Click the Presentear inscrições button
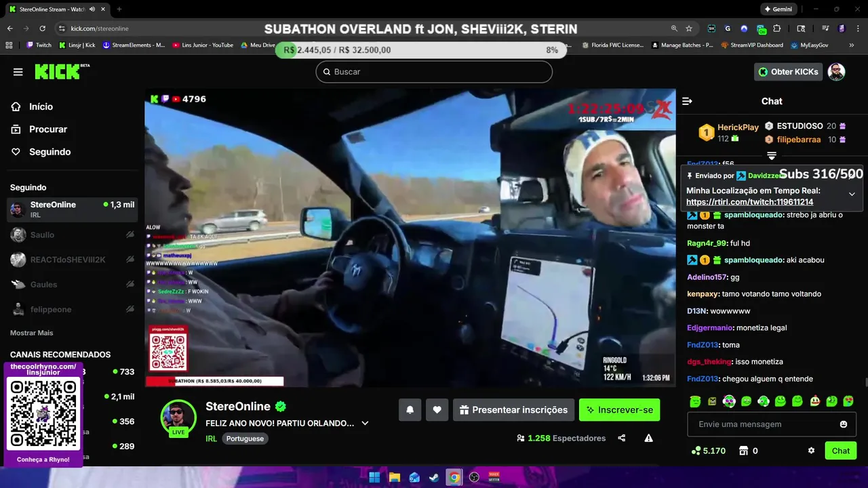868x488 pixels. 513,410
